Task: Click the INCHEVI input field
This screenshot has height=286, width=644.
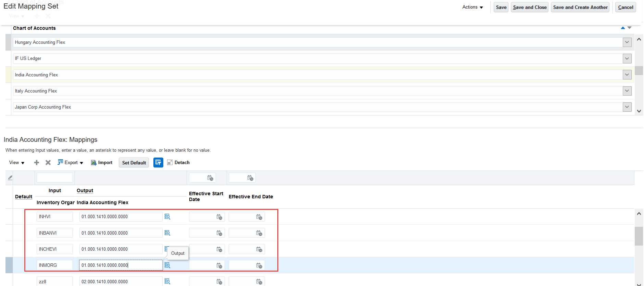Action: tap(55, 249)
